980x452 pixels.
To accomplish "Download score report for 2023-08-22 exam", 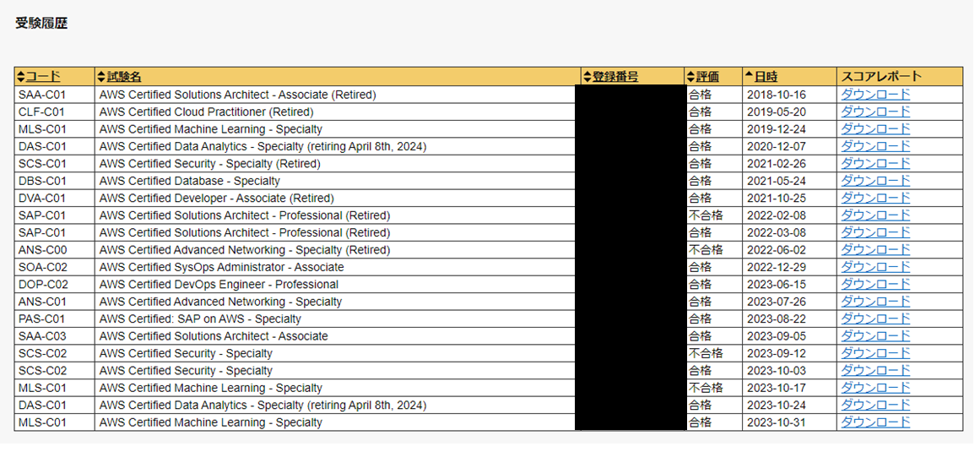I will [875, 319].
